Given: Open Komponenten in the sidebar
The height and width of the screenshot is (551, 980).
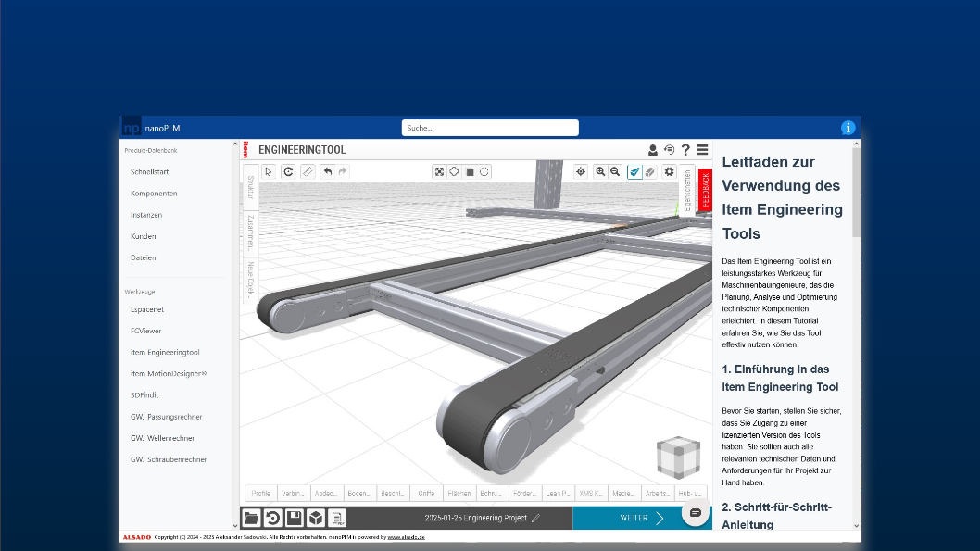Looking at the screenshot, I should click(x=154, y=193).
